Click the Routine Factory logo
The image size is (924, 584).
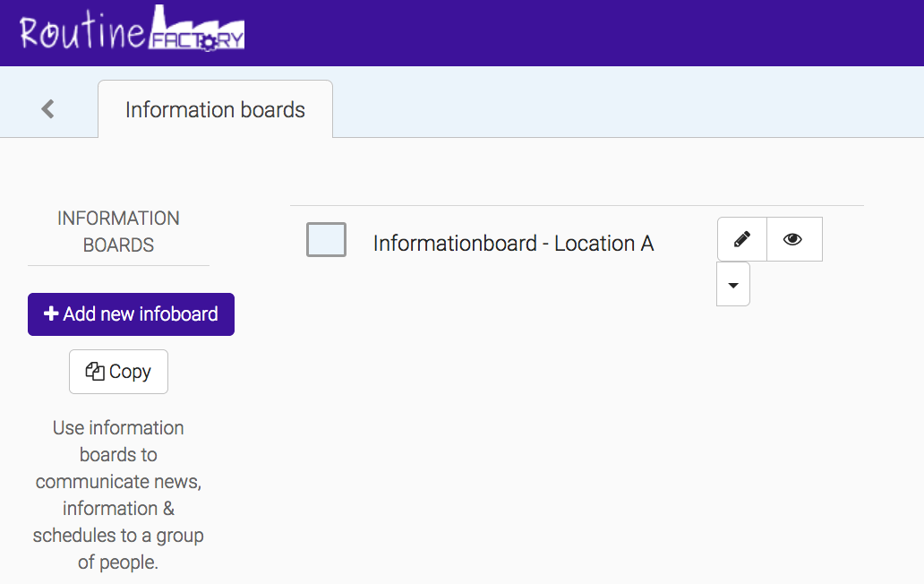click(x=132, y=29)
